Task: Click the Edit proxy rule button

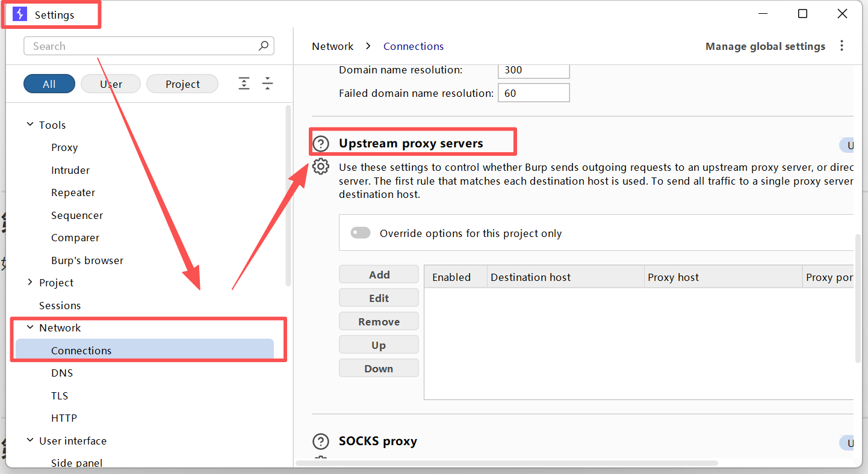Action: tap(379, 298)
